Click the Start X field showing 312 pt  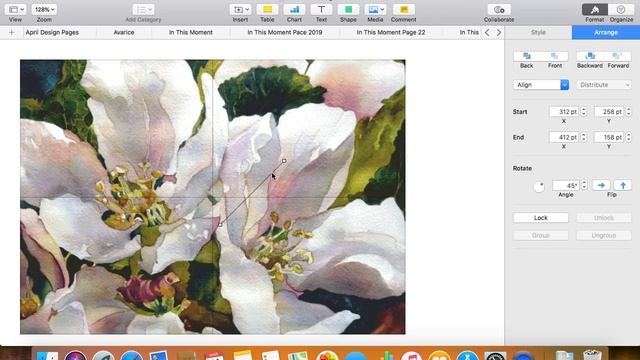[x=564, y=111]
